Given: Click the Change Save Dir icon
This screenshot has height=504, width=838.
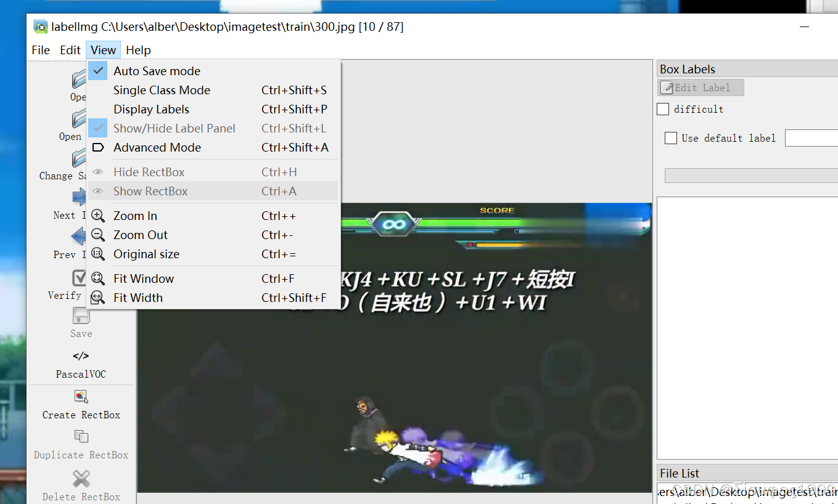Looking at the screenshot, I should 79,158.
